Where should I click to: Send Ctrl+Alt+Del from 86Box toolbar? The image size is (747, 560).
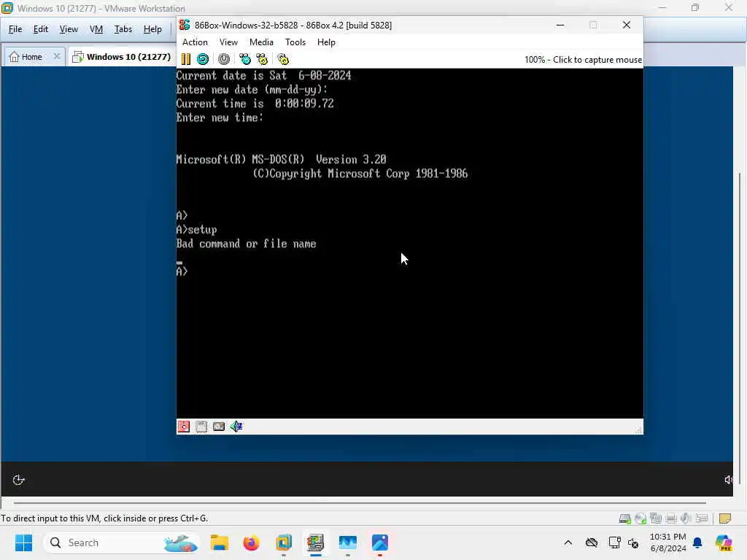tap(245, 59)
